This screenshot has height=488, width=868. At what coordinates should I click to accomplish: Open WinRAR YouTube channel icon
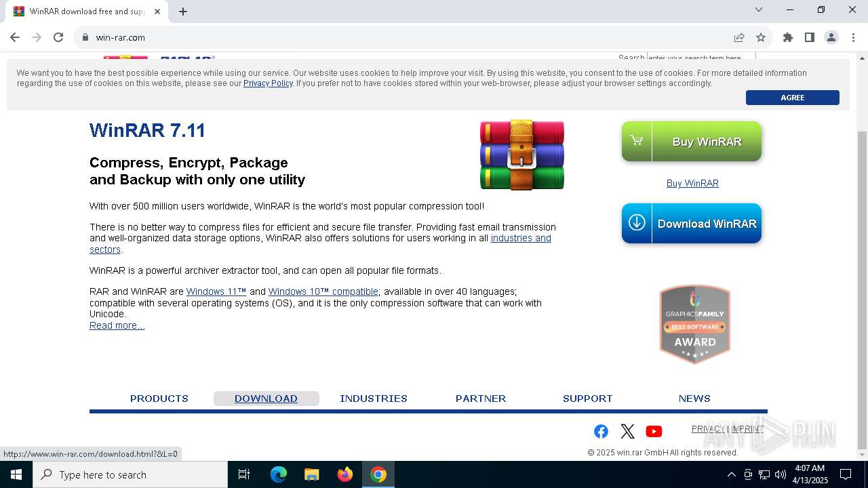tap(654, 431)
